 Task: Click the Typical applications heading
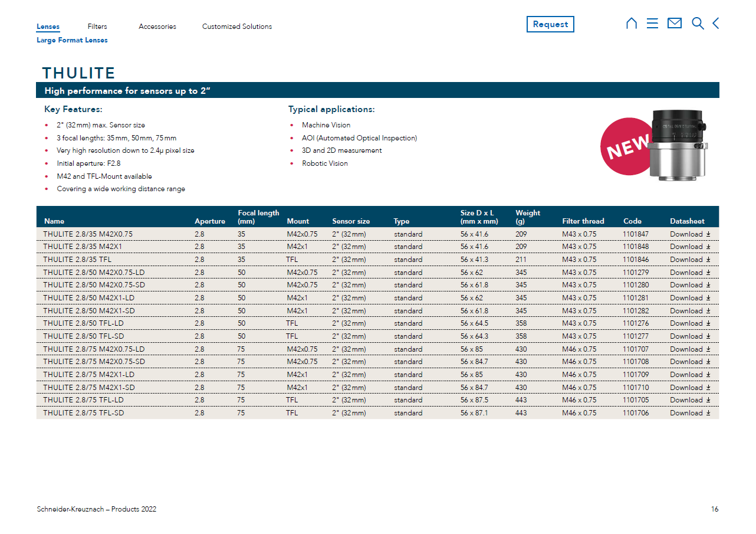point(331,110)
